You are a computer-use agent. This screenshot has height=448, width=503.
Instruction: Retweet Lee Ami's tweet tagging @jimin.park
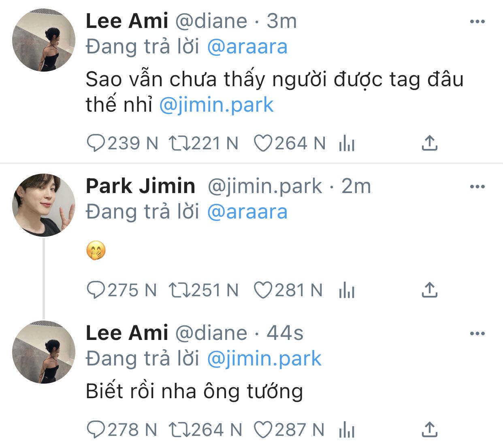[179, 144]
